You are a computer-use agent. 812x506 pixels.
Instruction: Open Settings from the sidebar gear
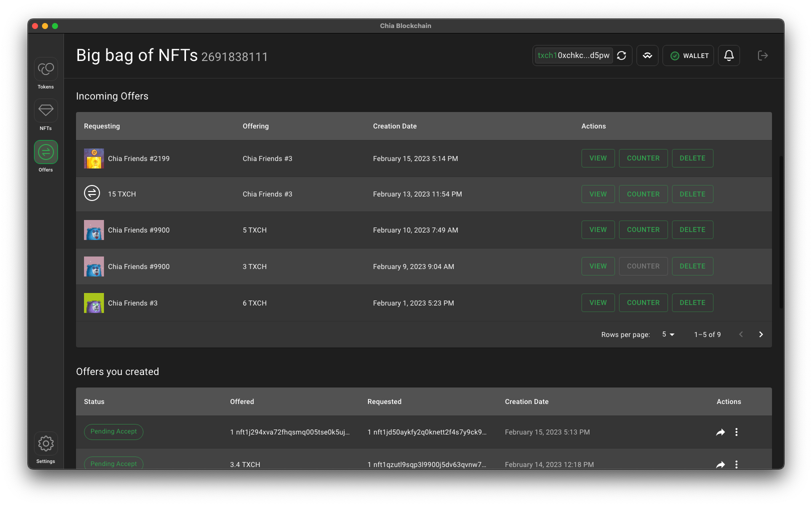tap(46, 443)
